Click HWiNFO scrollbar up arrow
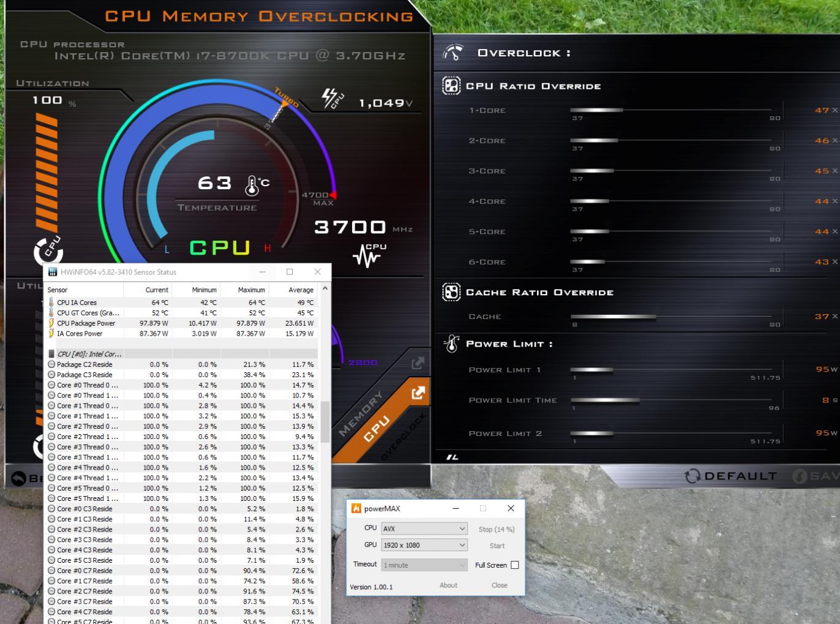The width and height of the screenshot is (840, 624). tap(325, 288)
